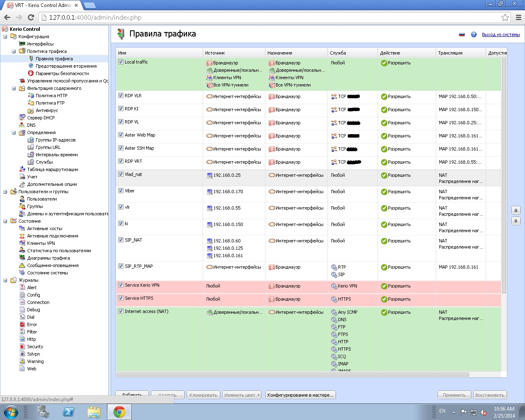Click the Russian flag language icon

[462, 34]
